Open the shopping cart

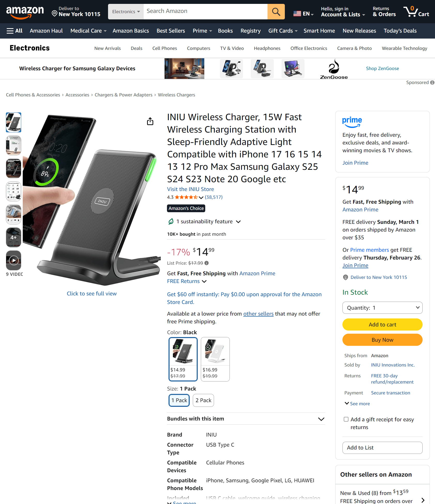[x=416, y=12]
